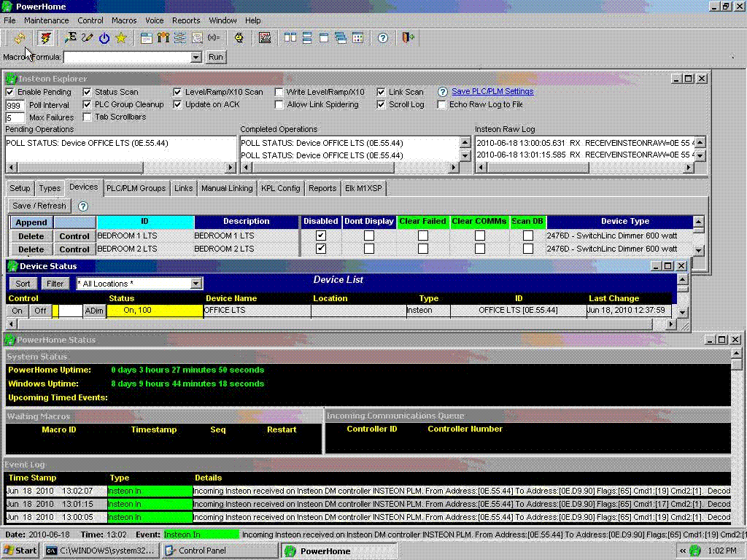Open the Maintenance menu
747x560 pixels.
[46, 20]
